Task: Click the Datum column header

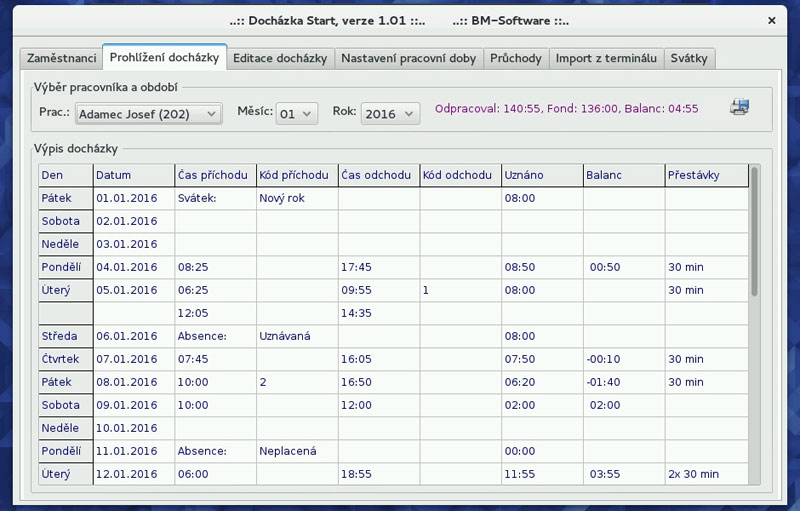Action: point(133,175)
